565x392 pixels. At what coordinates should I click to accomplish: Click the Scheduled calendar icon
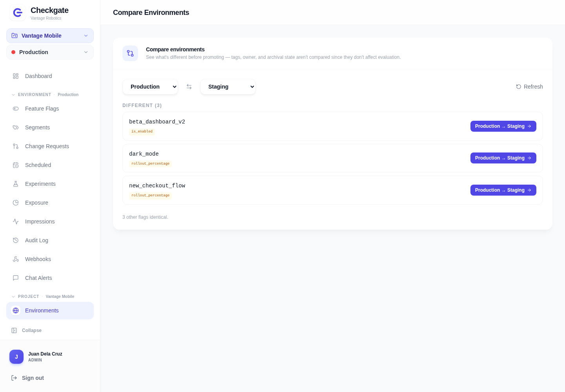coord(16,165)
